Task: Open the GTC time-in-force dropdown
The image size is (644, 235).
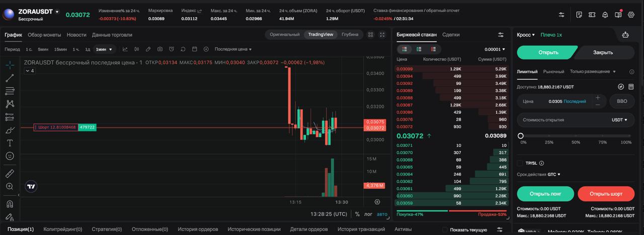Action: [554, 174]
